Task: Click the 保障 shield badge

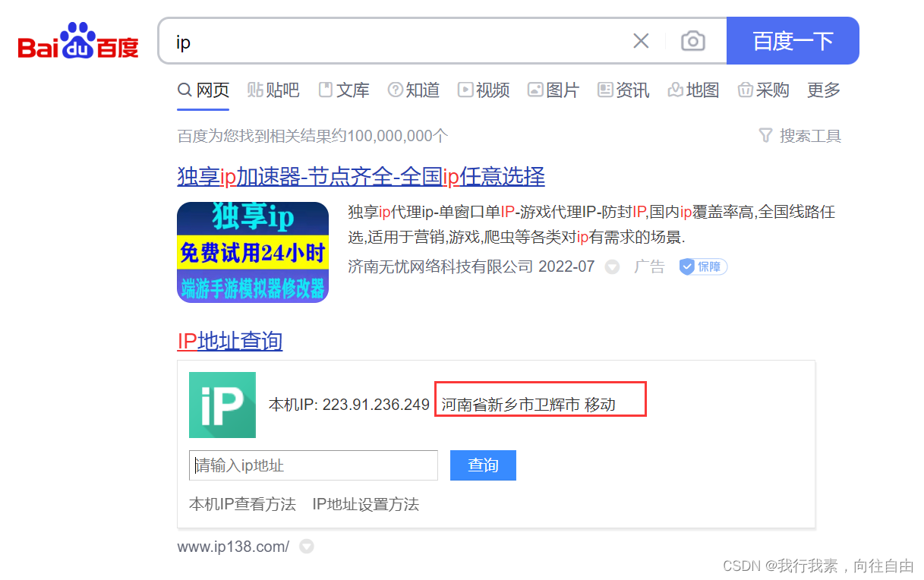Action: (x=703, y=266)
